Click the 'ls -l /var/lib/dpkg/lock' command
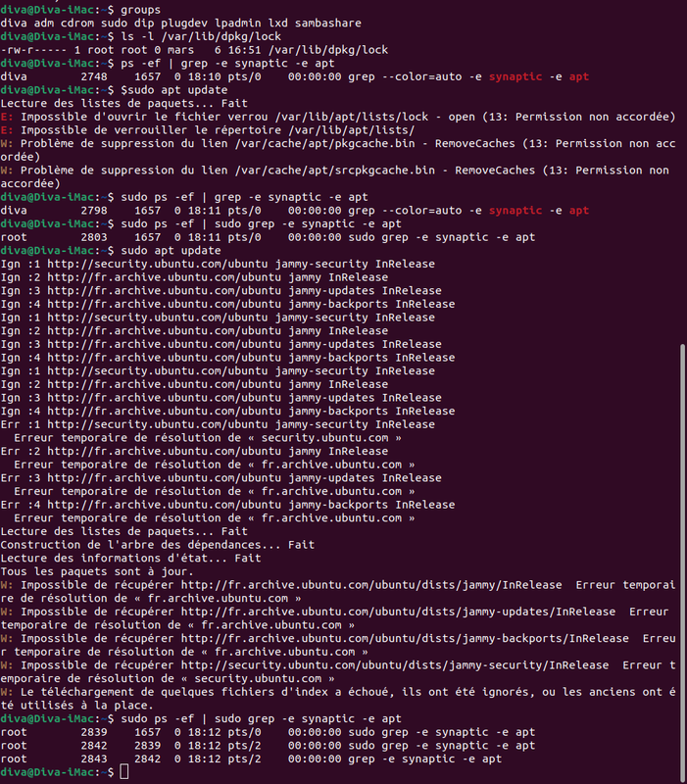Image resolution: width=687 pixels, height=784 pixels. [201, 36]
